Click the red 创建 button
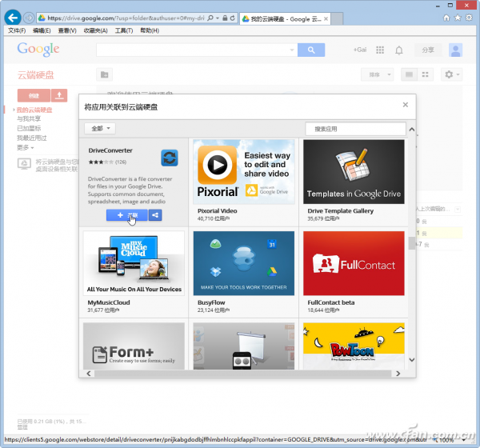This screenshot has width=480, height=448. tap(34, 95)
